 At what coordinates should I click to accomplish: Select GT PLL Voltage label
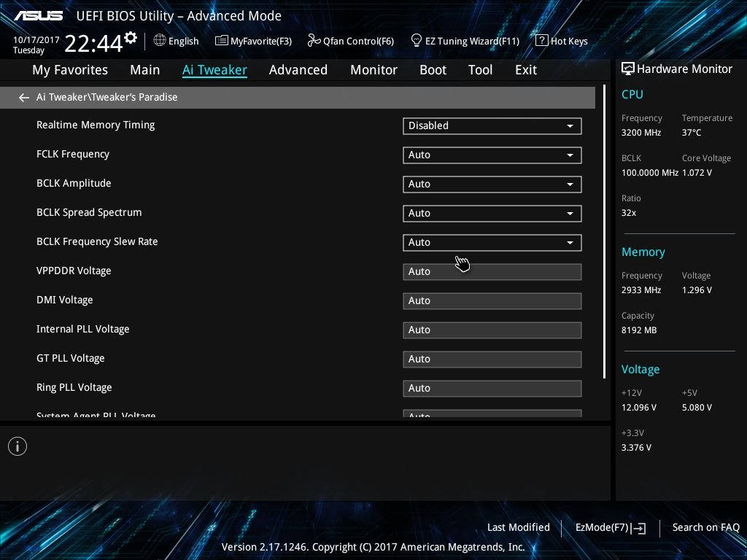tap(71, 358)
